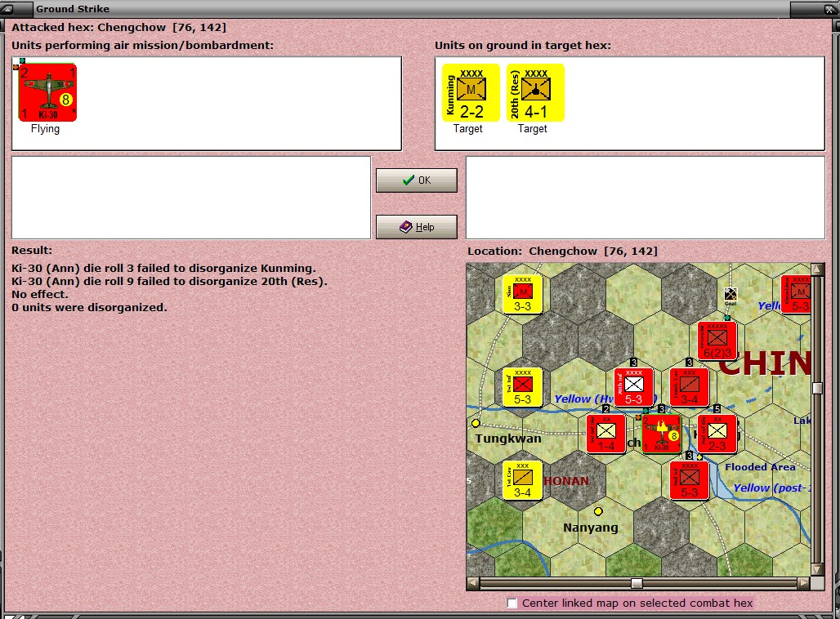Screen dimensions: 840x619
Task: Click the '0 units were disorganized.' text
Action: point(89,307)
